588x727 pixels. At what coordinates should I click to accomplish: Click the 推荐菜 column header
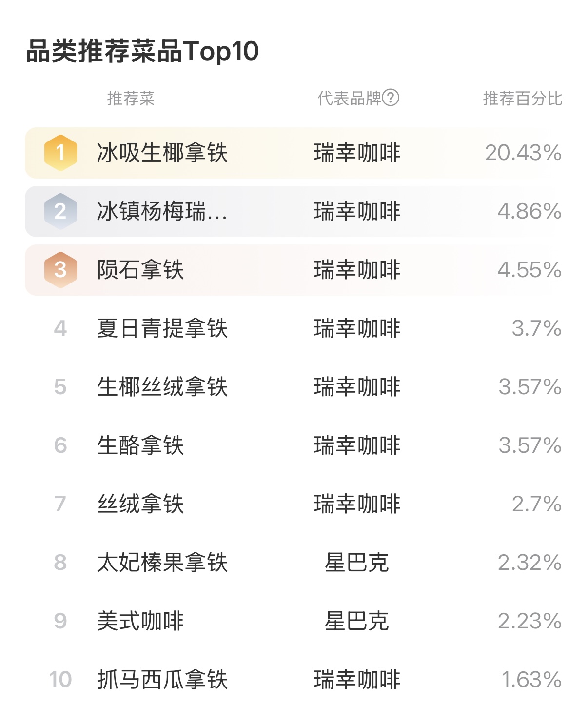point(131,99)
